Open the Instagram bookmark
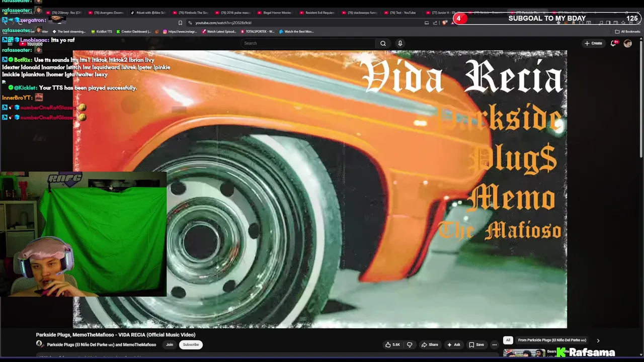 pyautogui.click(x=180, y=31)
